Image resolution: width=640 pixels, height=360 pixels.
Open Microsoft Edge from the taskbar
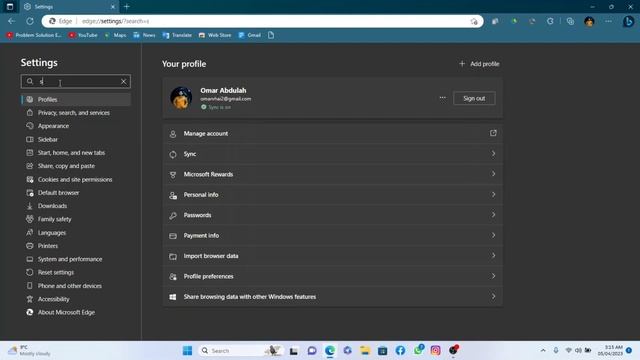(x=330, y=351)
